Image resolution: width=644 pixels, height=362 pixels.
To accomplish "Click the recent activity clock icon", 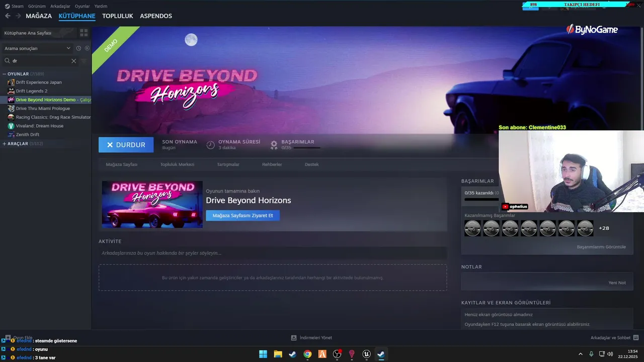I will point(78,48).
